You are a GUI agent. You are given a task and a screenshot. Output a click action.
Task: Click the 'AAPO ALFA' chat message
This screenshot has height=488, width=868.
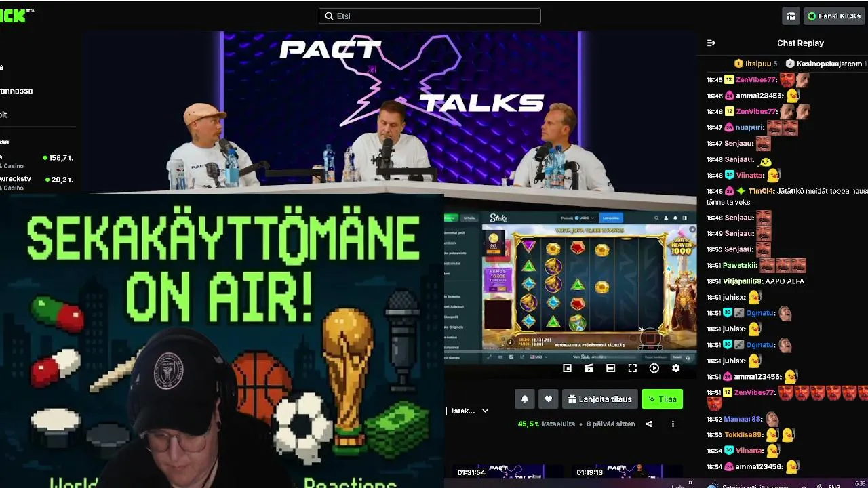[786, 281]
